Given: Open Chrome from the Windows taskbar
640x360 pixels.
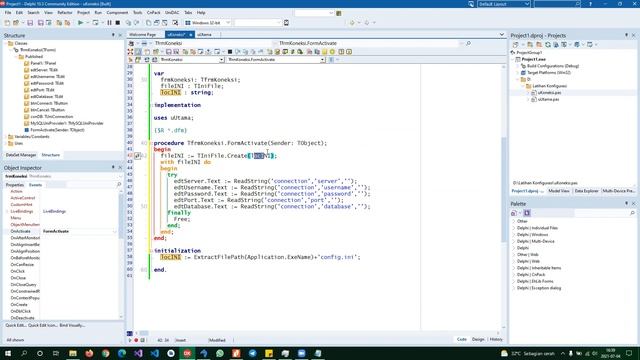Looking at the screenshot, I should coord(105,353).
